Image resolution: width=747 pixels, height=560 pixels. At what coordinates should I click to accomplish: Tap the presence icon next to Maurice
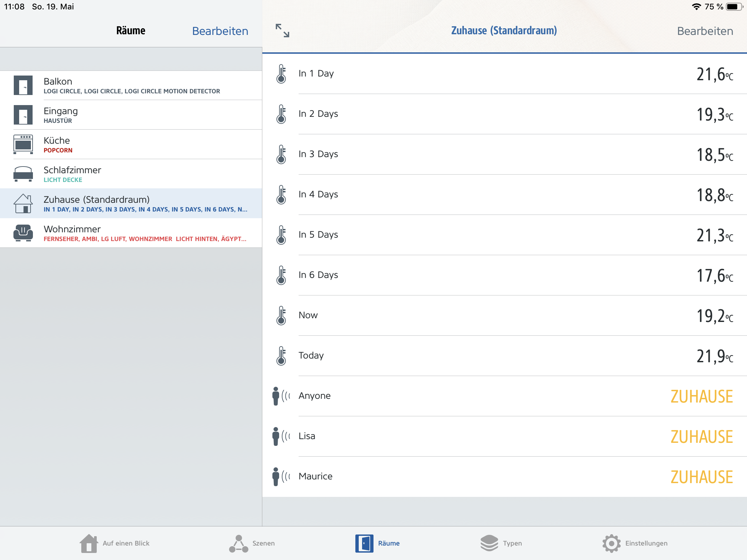coord(280,476)
